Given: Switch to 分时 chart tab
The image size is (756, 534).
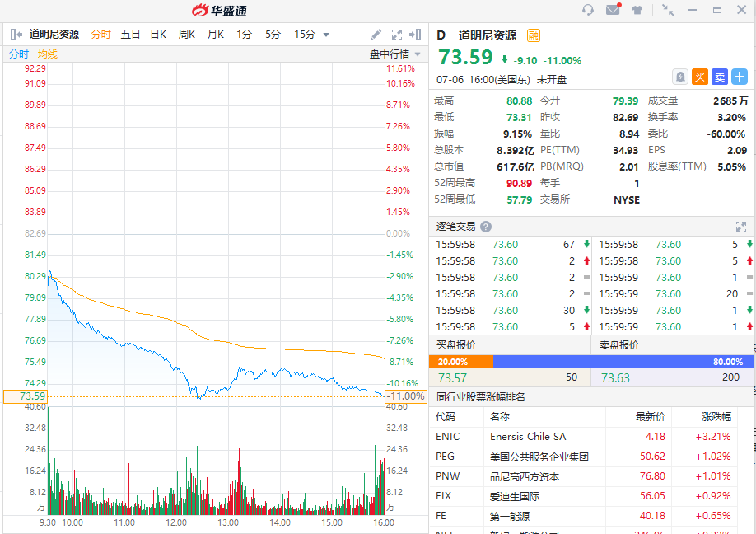Looking at the screenshot, I should pyautogui.click(x=100, y=35).
